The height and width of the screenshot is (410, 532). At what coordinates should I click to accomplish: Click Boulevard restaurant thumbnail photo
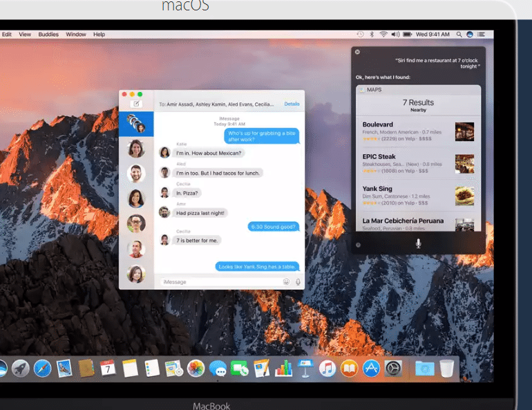[x=464, y=131]
